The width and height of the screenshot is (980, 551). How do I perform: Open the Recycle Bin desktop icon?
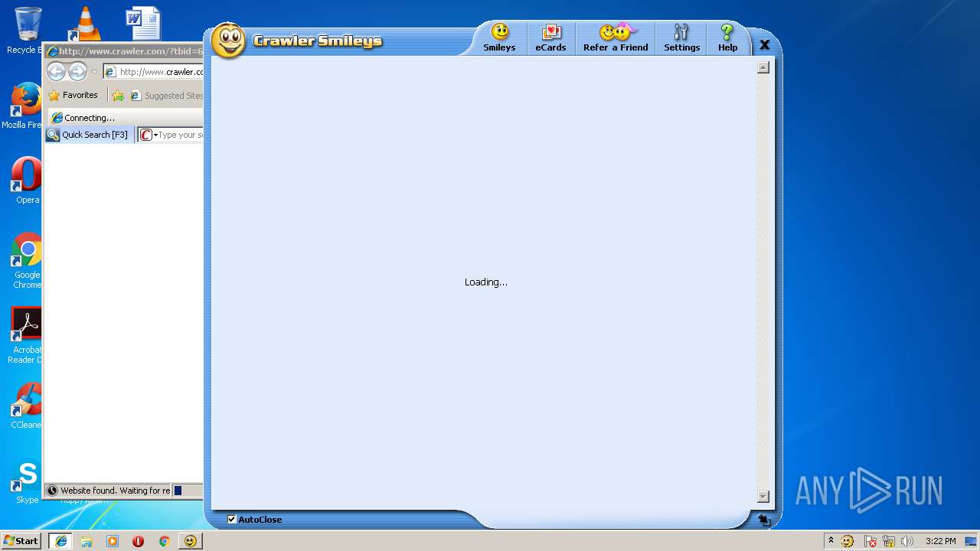(27, 31)
